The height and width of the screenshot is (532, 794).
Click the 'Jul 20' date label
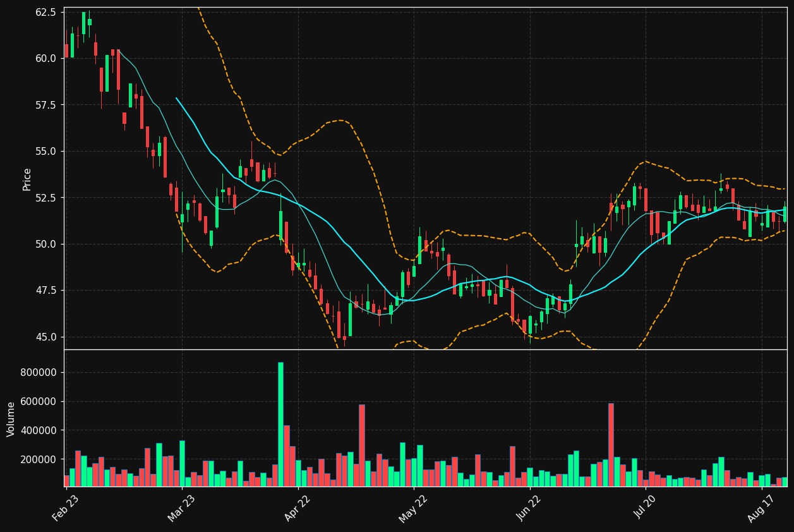(645, 508)
